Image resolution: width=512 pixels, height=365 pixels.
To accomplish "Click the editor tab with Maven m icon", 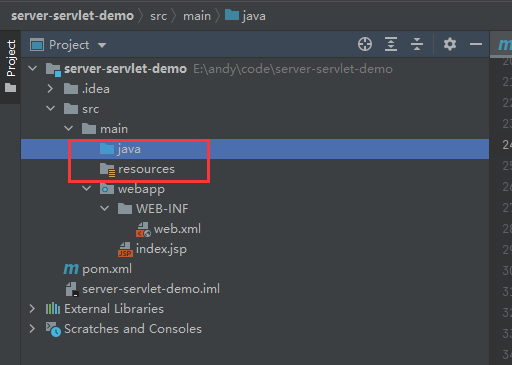I will coord(501,44).
